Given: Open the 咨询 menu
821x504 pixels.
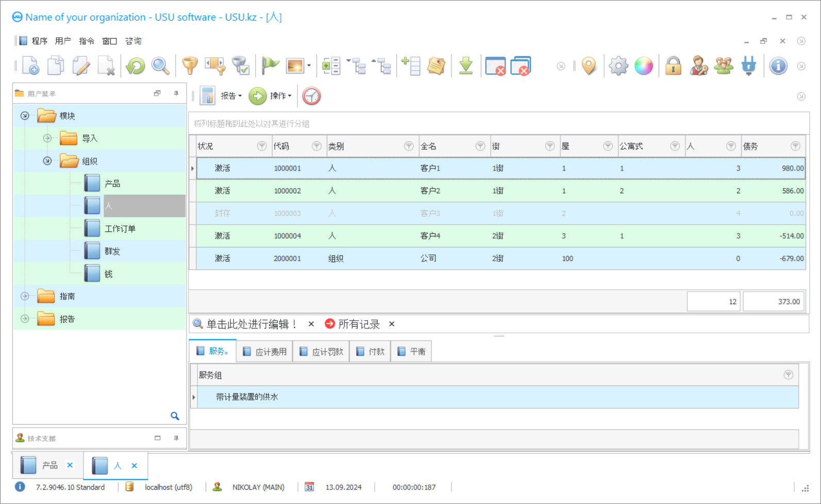Looking at the screenshot, I should (x=133, y=41).
